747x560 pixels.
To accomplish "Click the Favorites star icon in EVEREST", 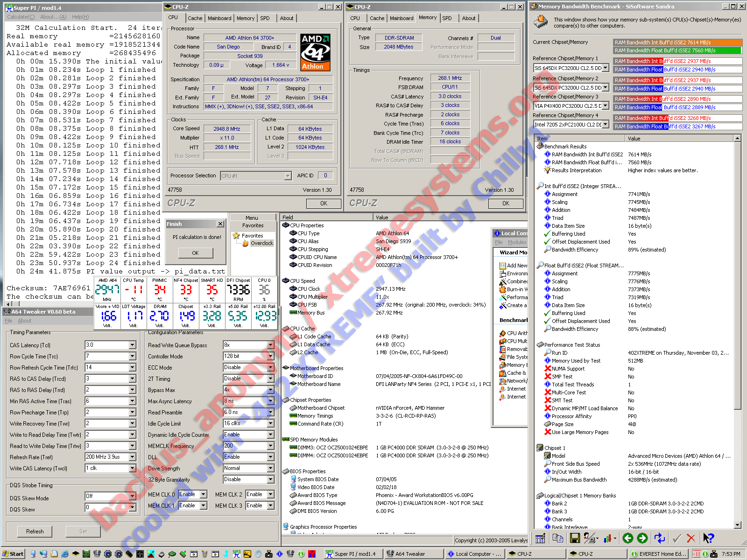I will (236, 236).
